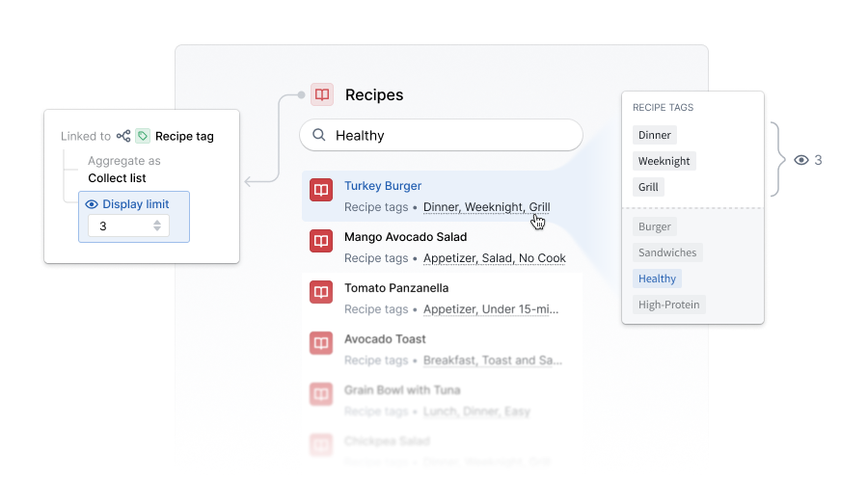868x477 pixels.
Task: Click the Healthy search input field
Action: coord(441,135)
